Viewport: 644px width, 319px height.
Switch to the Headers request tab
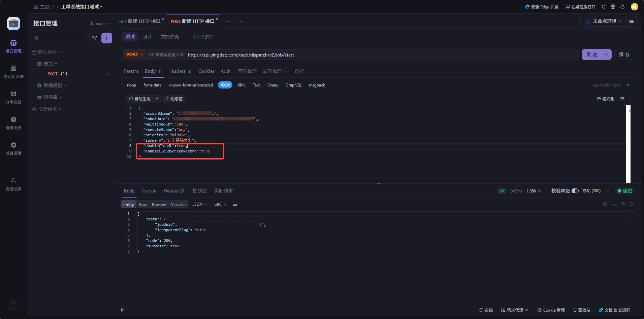[177, 71]
